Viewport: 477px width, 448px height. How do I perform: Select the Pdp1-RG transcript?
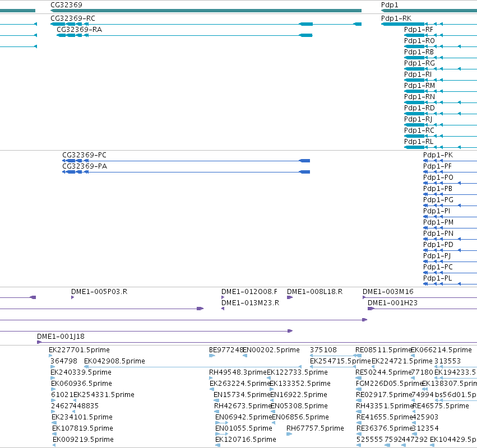441,69
